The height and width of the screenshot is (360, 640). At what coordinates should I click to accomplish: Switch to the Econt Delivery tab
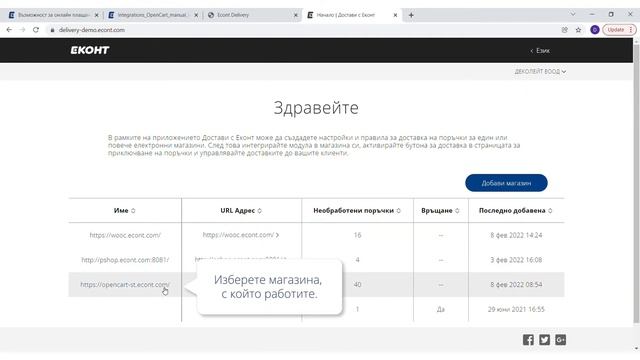252,15
